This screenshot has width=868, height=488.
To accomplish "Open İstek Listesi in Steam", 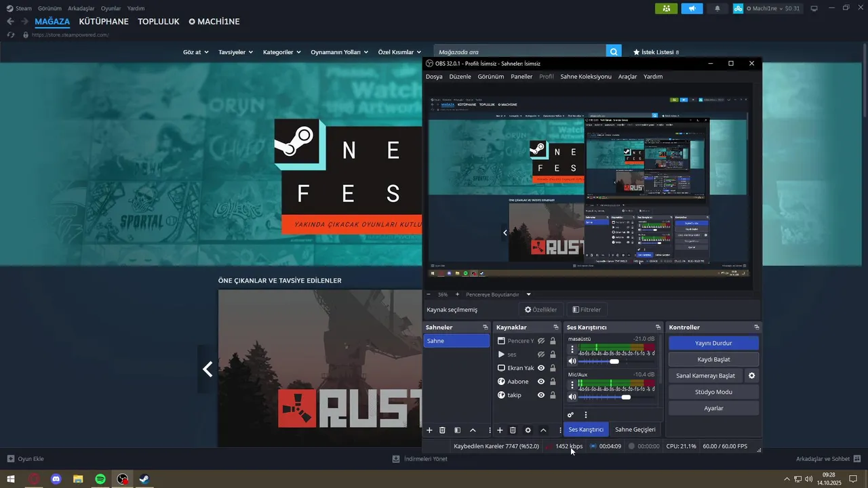I will click(x=656, y=52).
